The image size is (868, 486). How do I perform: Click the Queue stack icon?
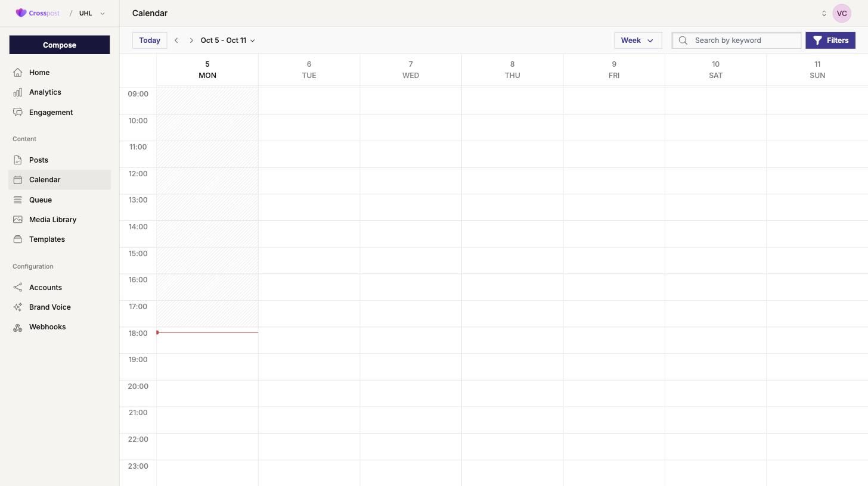[x=18, y=200]
